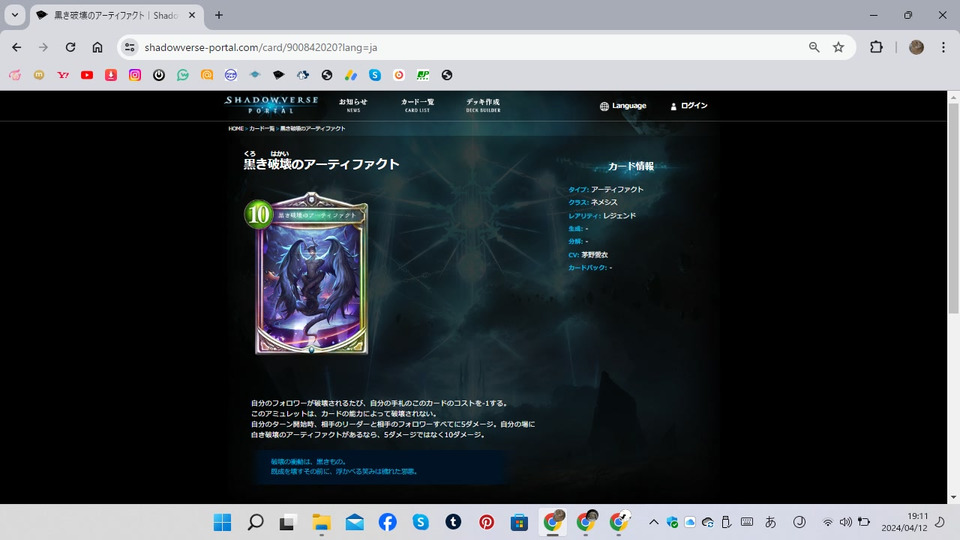Click the page vertical scrollbar

(953, 208)
